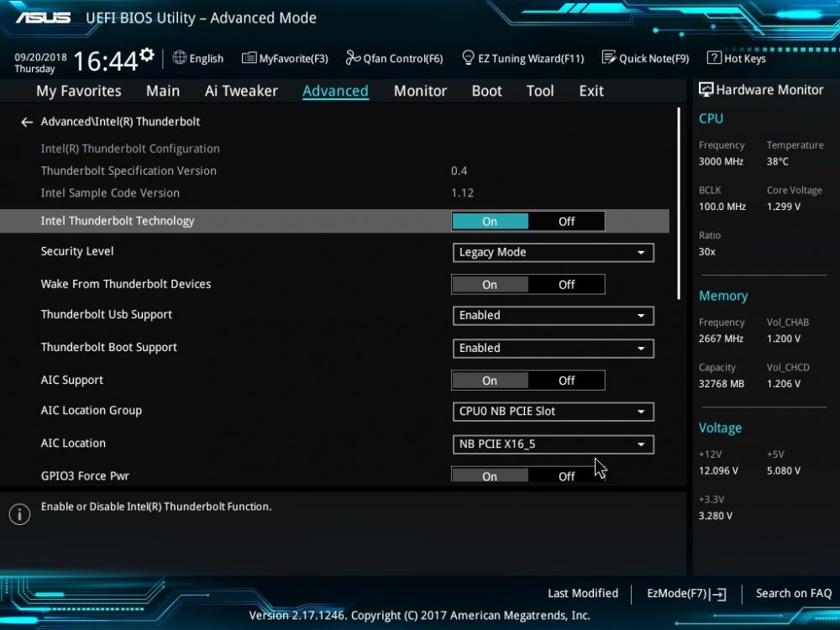Click memory capacity value 32768 MB
This screenshot has width=840, height=630.
(x=722, y=384)
